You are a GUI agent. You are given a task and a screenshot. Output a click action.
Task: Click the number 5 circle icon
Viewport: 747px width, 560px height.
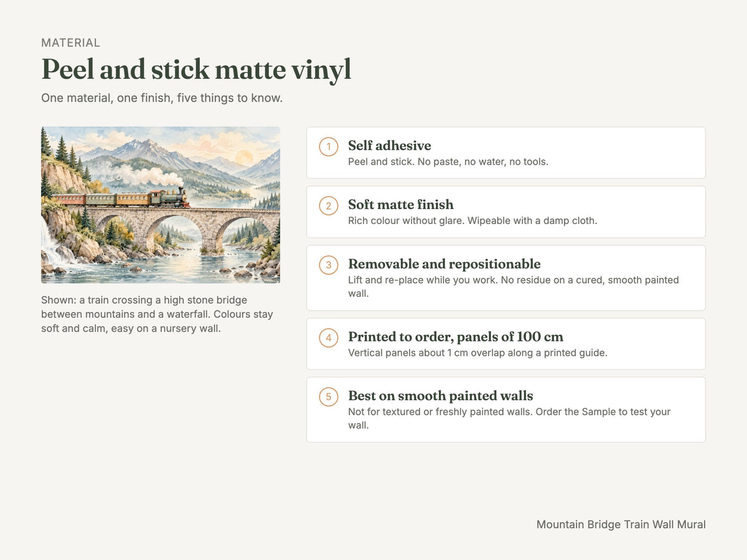click(x=329, y=397)
